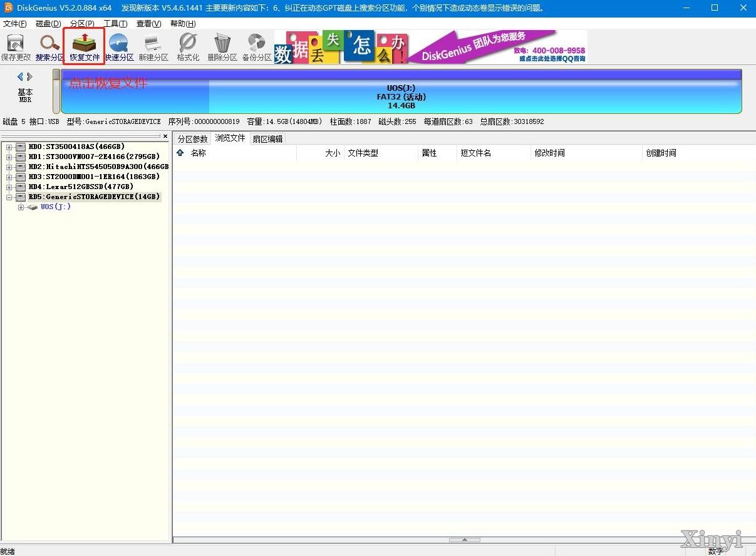Click the vertical scrollbar beside disk map
This screenshot has height=556, width=756.
(56, 91)
